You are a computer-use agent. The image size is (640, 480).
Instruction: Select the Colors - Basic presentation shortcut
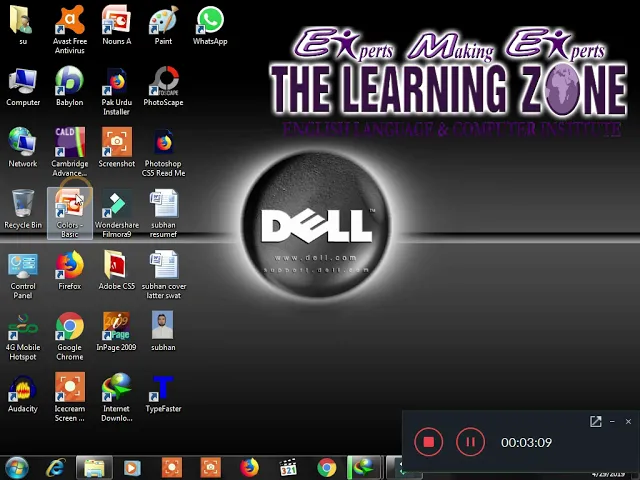click(70, 213)
